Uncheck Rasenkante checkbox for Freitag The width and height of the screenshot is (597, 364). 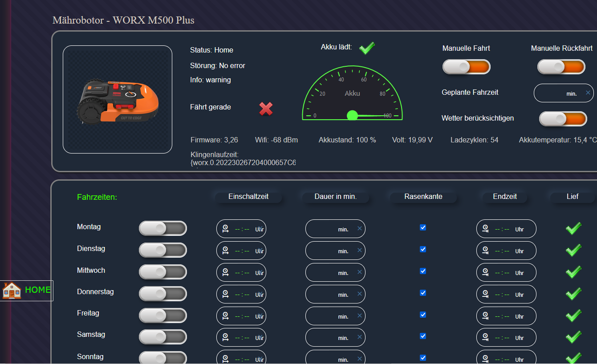coord(423,315)
